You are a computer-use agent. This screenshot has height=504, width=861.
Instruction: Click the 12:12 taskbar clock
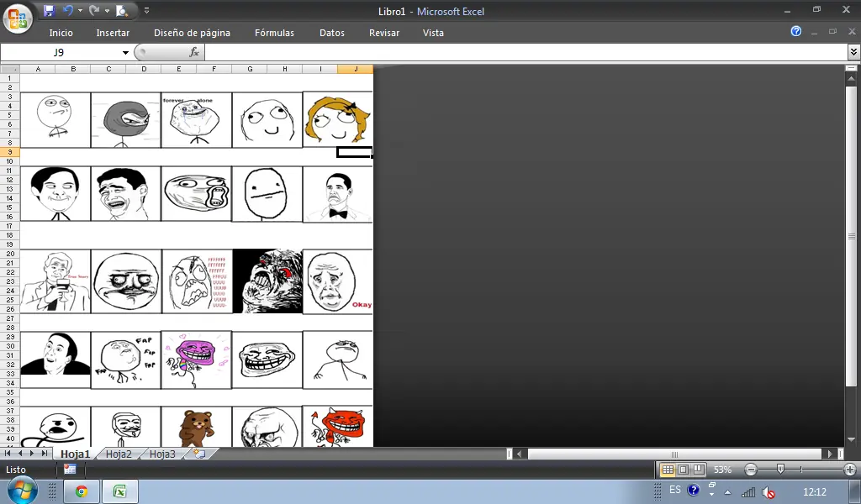point(814,492)
